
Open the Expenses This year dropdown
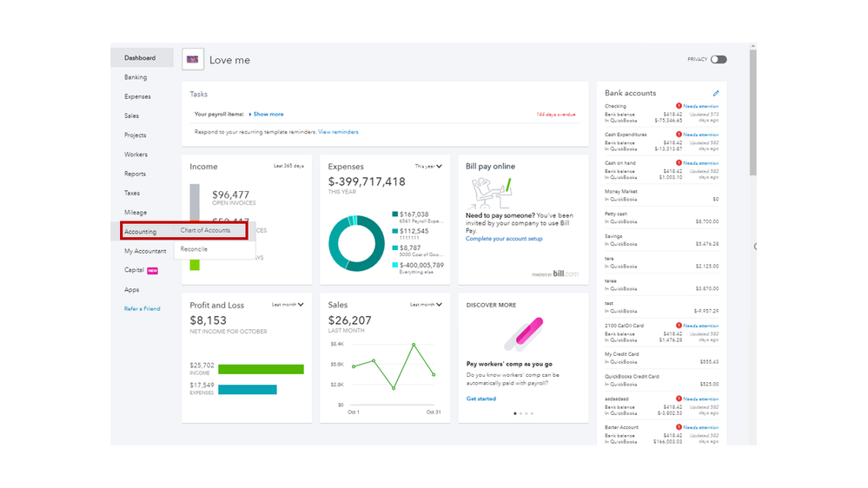pos(428,166)
